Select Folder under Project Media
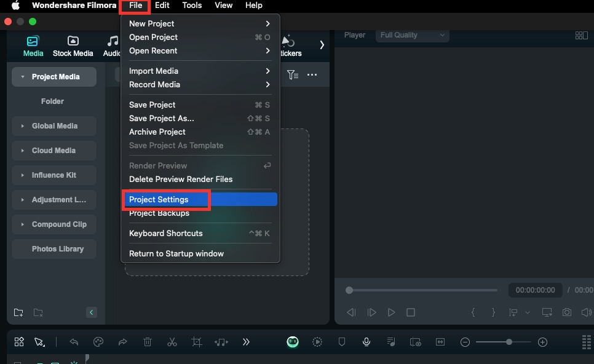Image resolution: width=594 pixels, height=364 pixels. coord(52,101)
